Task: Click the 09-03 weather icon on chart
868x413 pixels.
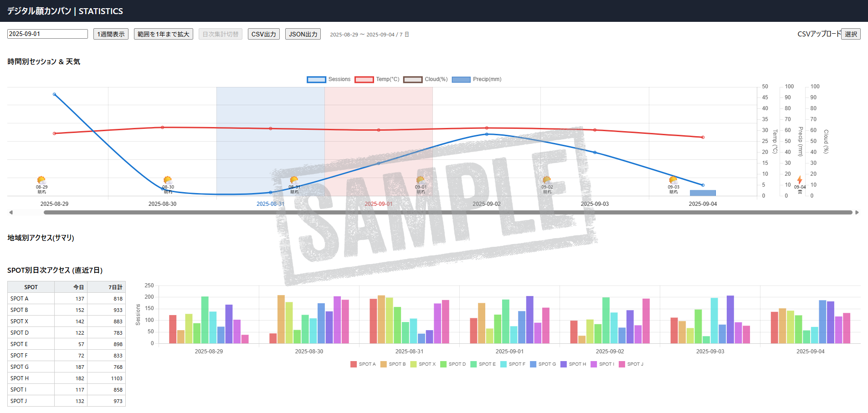Action: pos(673,180)
